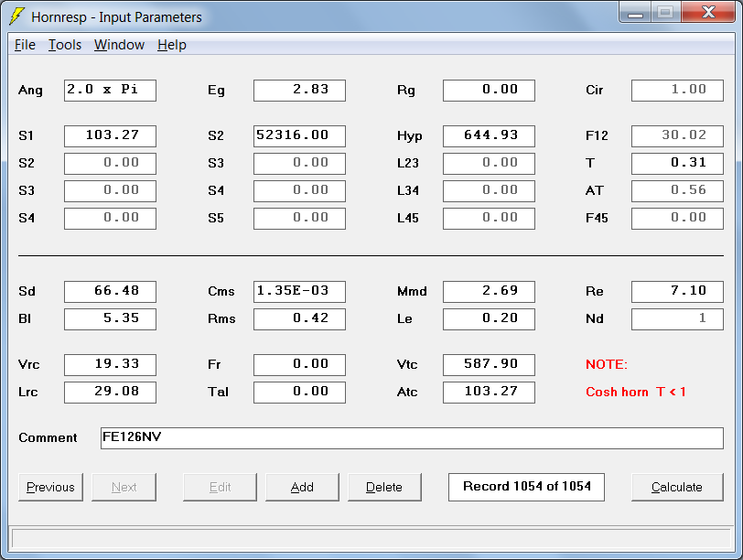Select the Fr input field
Image resolution: width=743 pixels, height=560 pixels.
(x=299, y=365)
